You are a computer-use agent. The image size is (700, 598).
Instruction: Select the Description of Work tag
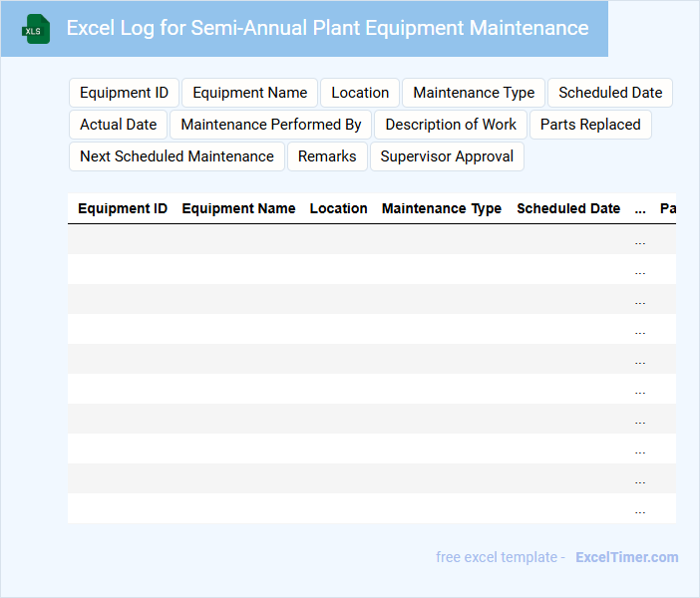click(x=451, y=125)
